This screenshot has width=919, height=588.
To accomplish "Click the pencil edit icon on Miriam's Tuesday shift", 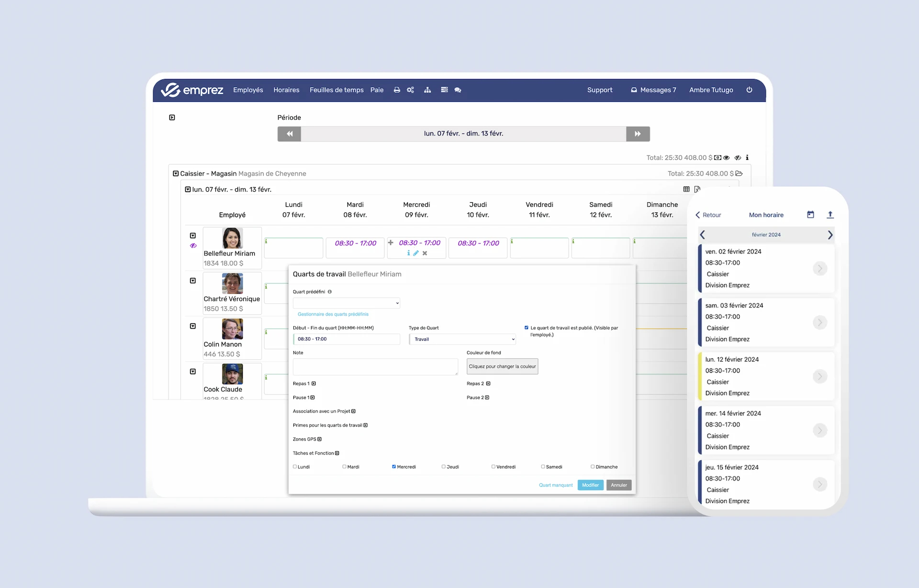I will click(415, 253).
